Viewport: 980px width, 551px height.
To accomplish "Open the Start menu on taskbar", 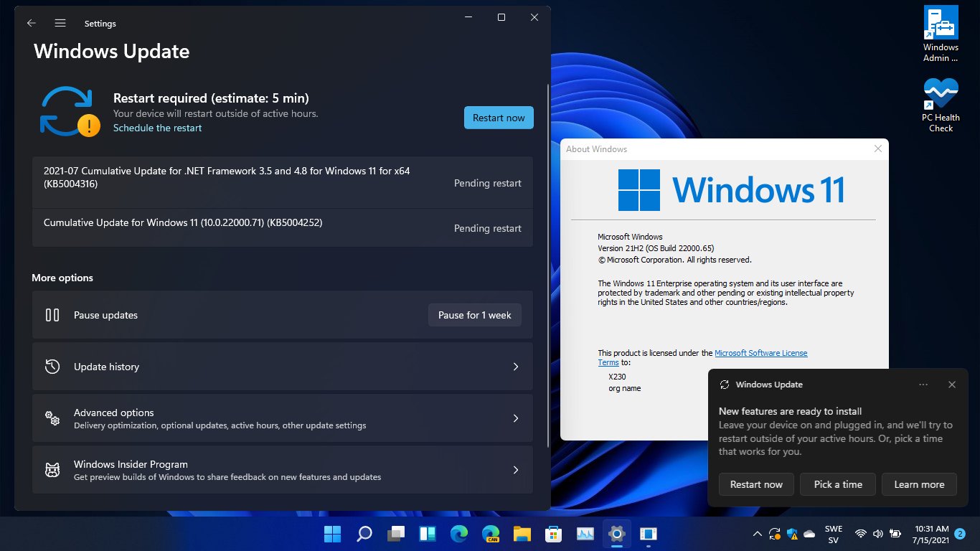I will [x=332, y=534].
